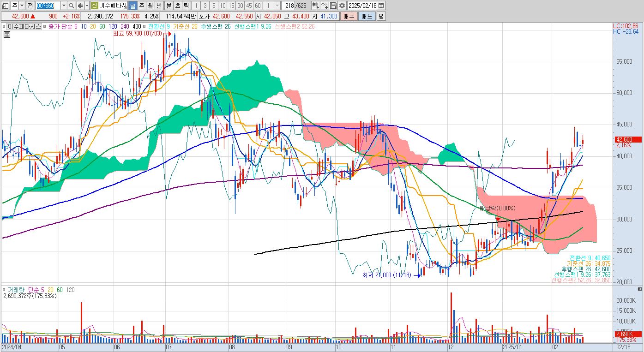Choose the 15 interval preset
The height and width of the screenshot is (352, 644).
coord(231,6)
